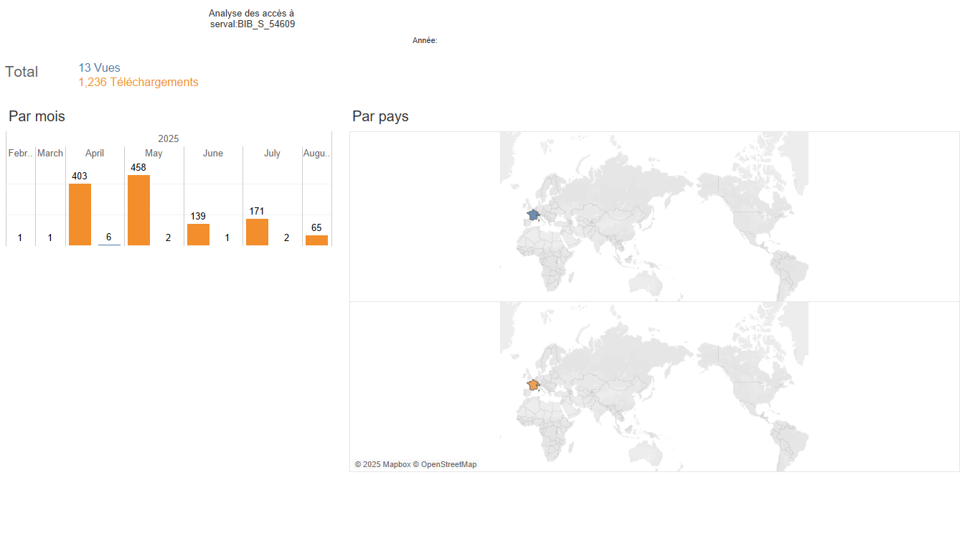Click the August bar showing 65
Viewport: 980px width, 551px height.
[316, 240]
